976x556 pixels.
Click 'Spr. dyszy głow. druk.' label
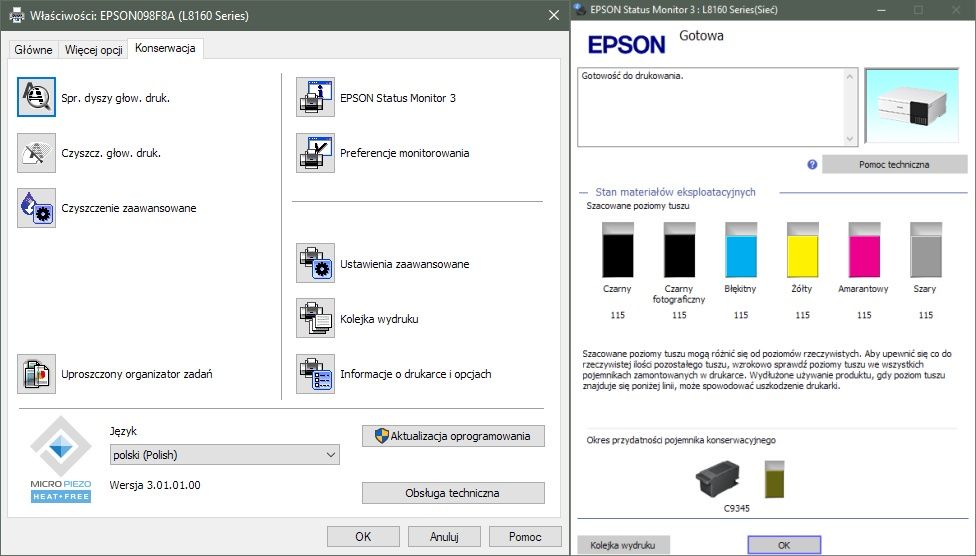point(115,98)
